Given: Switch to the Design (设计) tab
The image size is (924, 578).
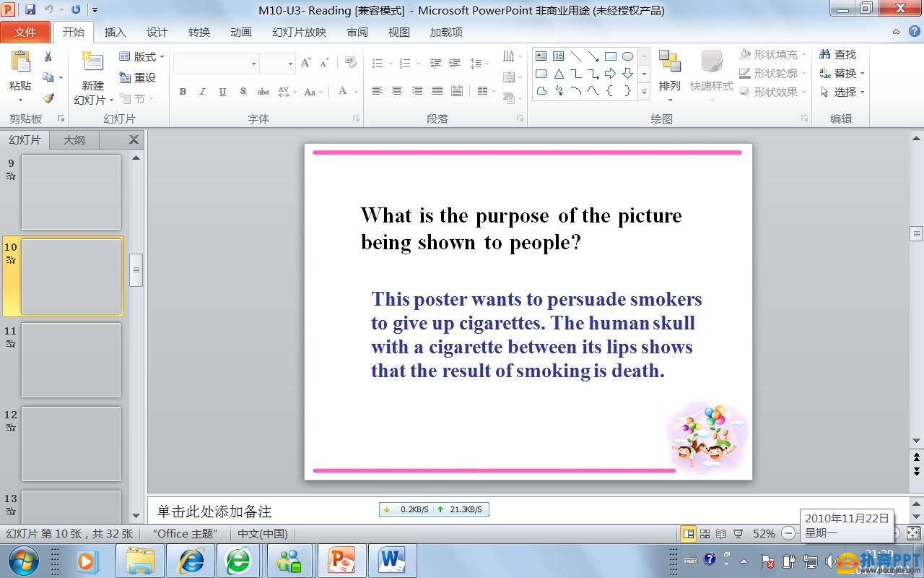Looking at the screenshot, I should (157, 32).
